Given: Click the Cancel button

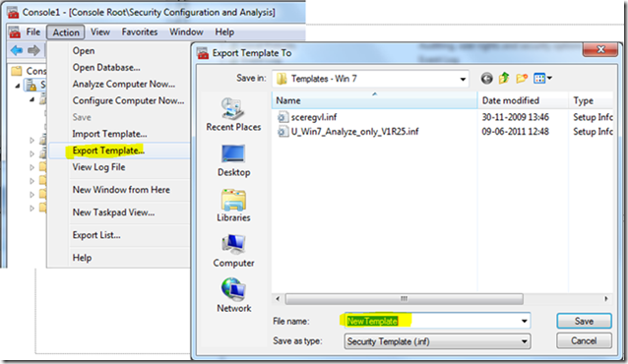Looking at the screenshot, I should click(584, 340).
